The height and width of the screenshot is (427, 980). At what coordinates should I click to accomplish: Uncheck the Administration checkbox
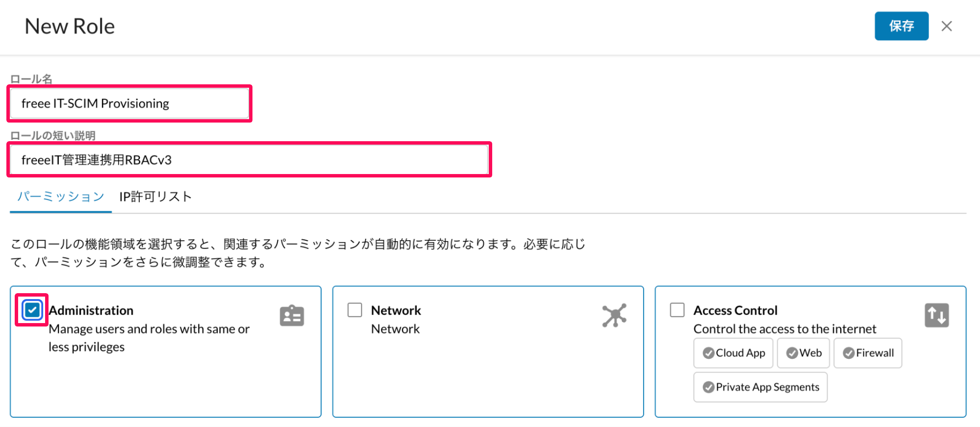[x=32, y=310]
